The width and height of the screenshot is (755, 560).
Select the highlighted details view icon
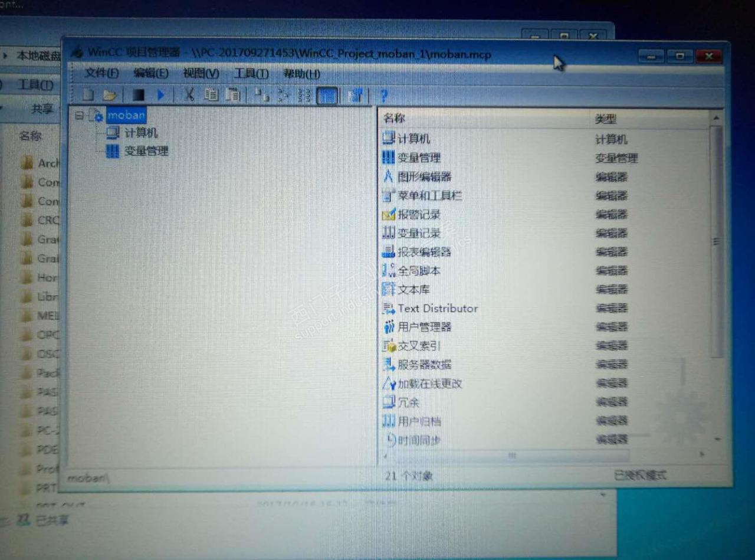click(327, 95)
